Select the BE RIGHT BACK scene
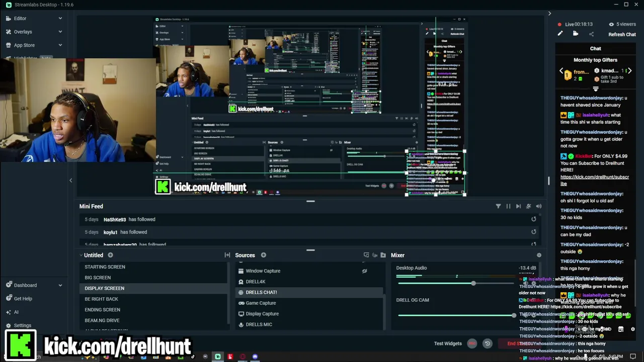Image resolution: width=644 pixels, height=362 pixels. pyautogui.click(x=153, y=299)
